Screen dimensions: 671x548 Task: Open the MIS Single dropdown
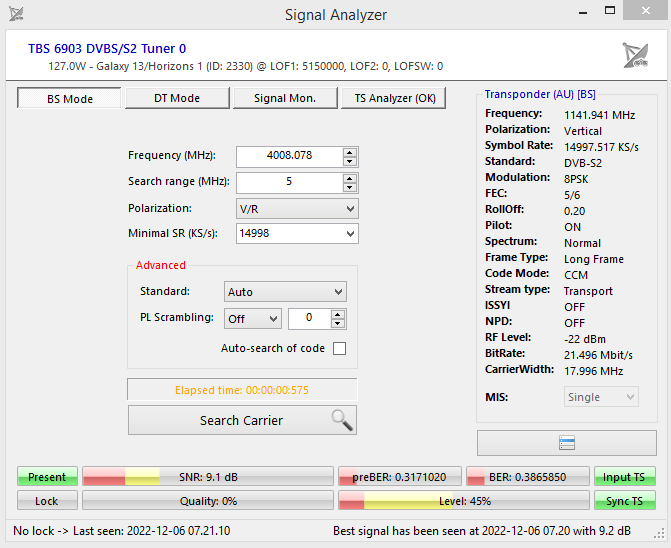(601, 397)
